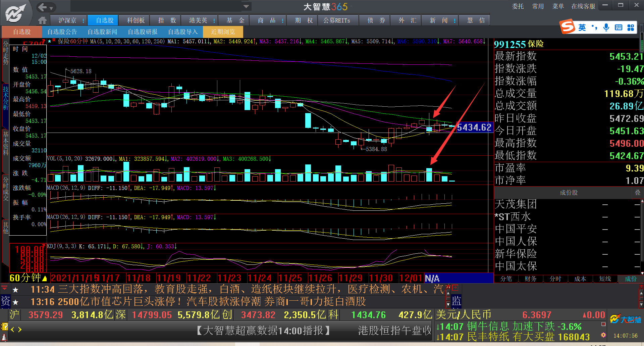Click the home icon
The height and width of the screenshot is (346, 644).
42,20
